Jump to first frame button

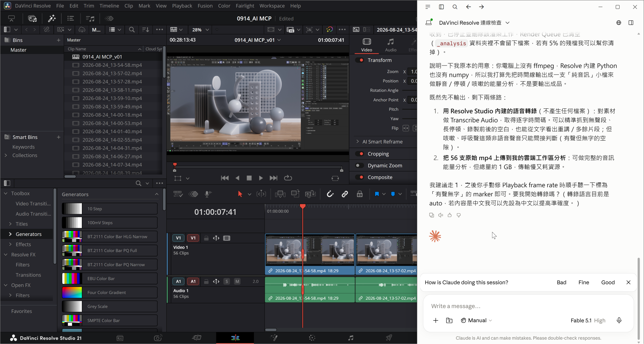click(x=225, y=178)
